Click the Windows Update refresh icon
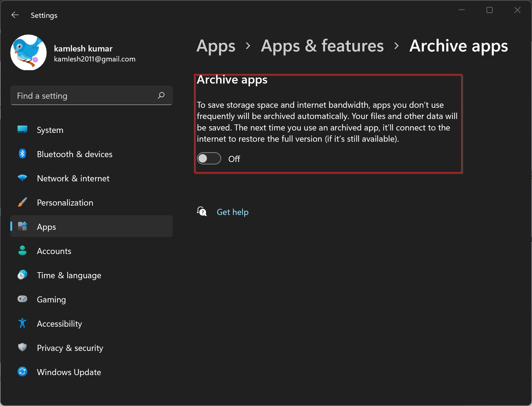This screenshot has width=532, height=406. point(22,371)
